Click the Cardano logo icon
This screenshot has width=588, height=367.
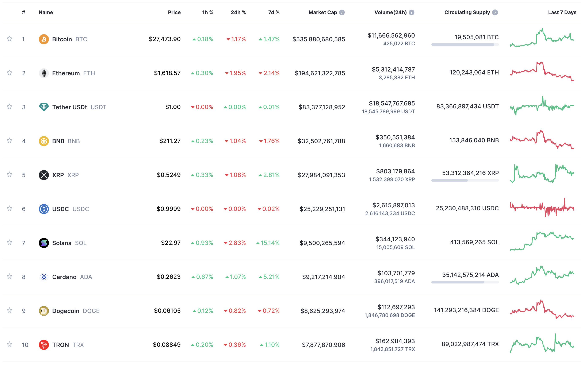(x=44, y=277)
